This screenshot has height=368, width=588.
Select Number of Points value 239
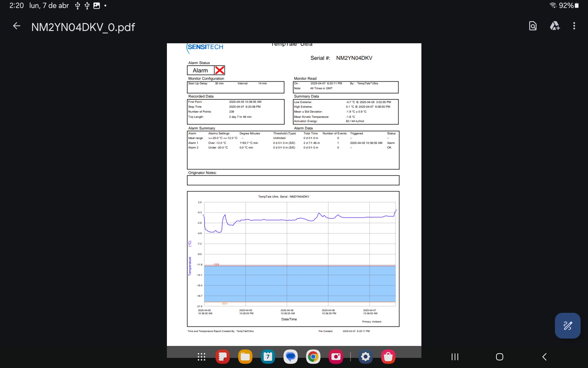(232, 112)
